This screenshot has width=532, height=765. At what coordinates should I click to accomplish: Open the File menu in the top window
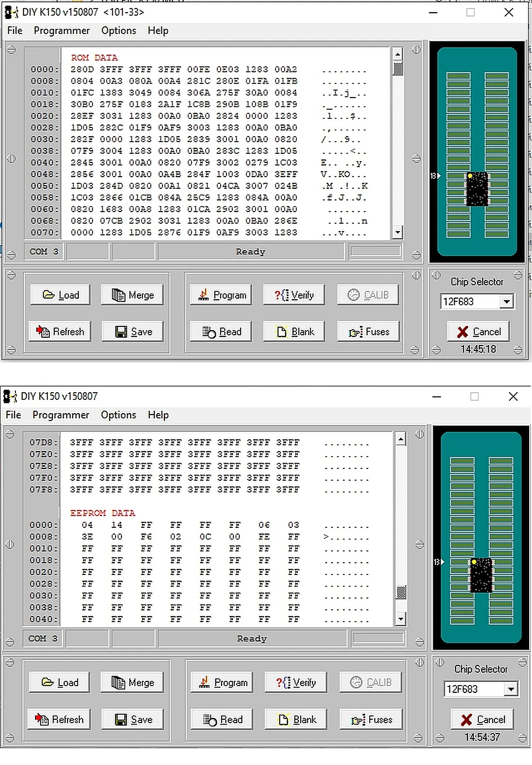(15, 31)
